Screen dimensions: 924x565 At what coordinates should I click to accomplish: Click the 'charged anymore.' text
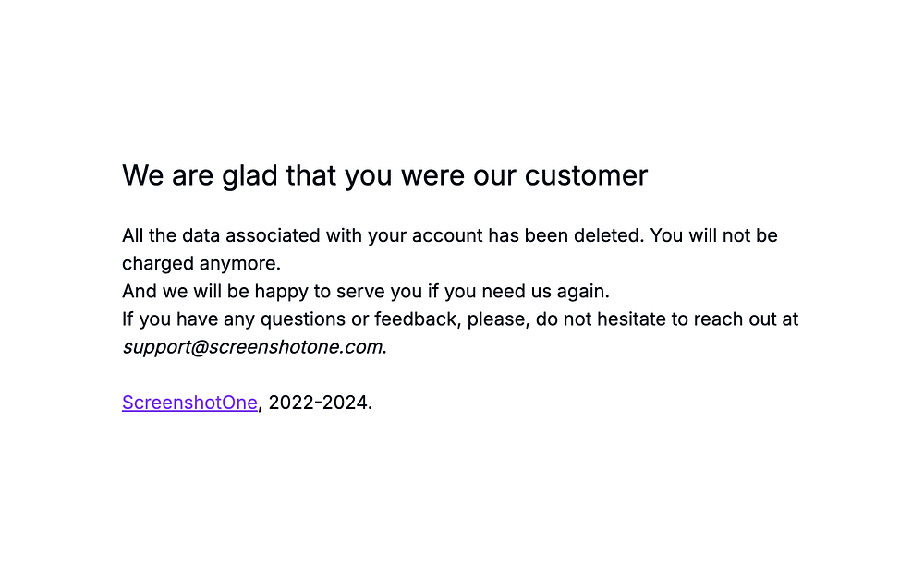201,263
